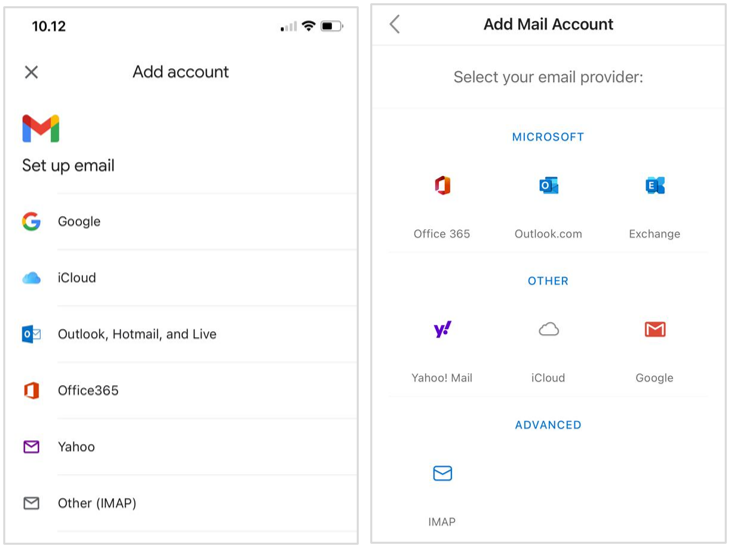
Task: Choose the IMAP icon under ADVANCED
Action: click(442, 474)
